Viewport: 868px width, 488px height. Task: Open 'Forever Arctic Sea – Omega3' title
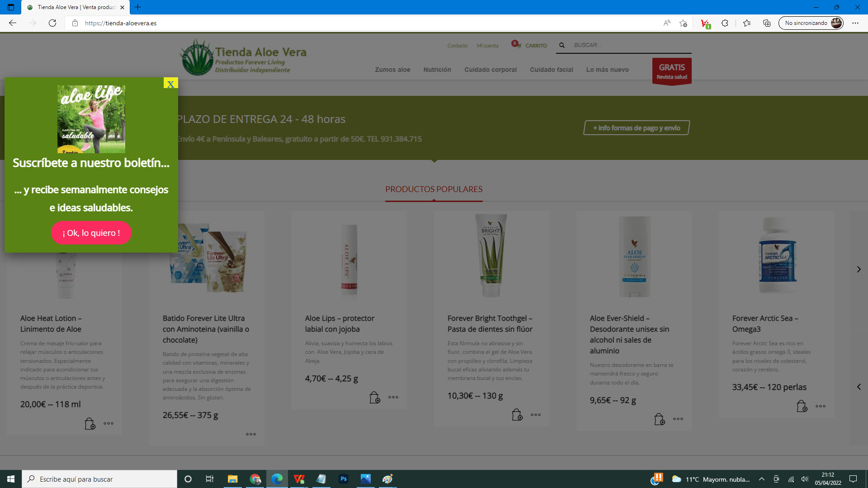point(765,324)
